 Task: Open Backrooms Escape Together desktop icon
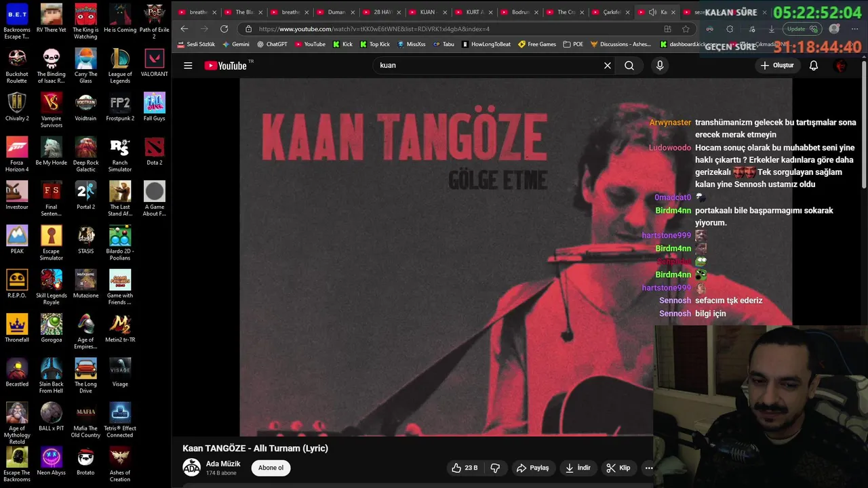[17, 21]
